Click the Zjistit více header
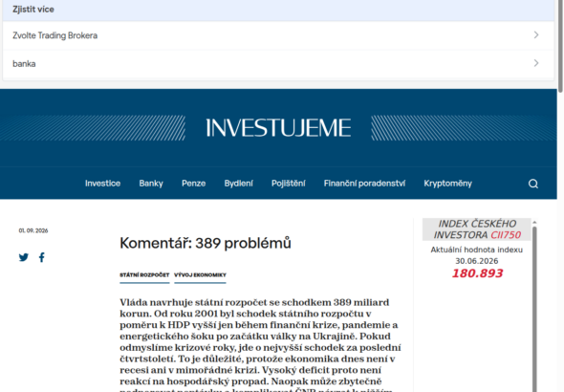The height and width of the screenshot is (392, 564). click(x=33, y=10)
